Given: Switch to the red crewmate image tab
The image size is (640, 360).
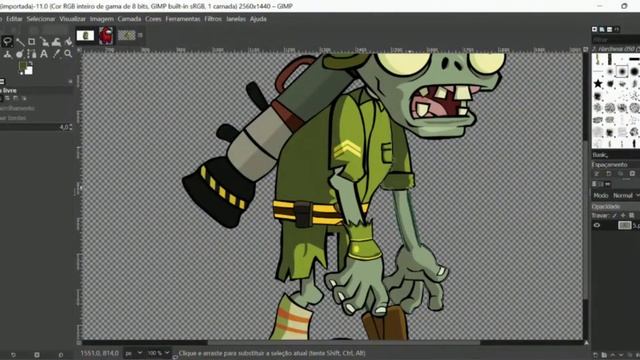Looking at the screenshot, I should tap(106, 36).
